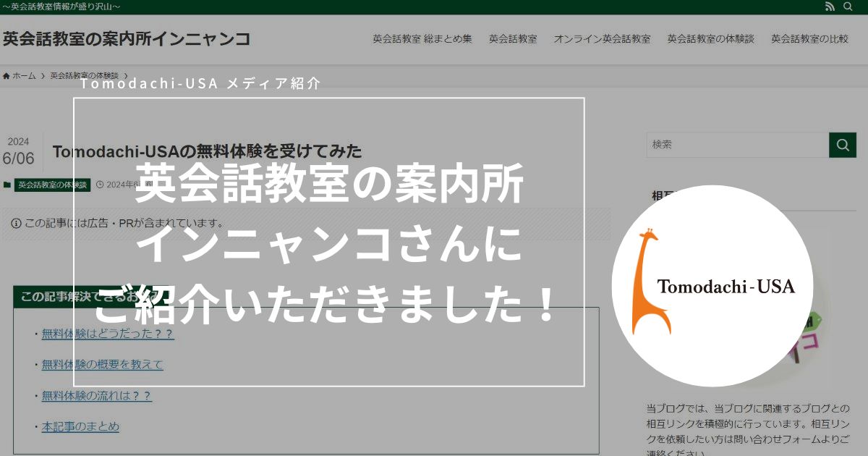Select the 英会話教室の比較 menu item
The image size is (868, 456).
coord(809,39)
